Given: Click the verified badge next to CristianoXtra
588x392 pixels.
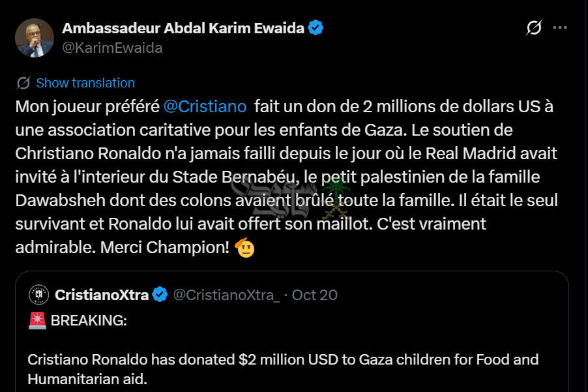Looking at the screenshot, I should click(x=160, y=295).
